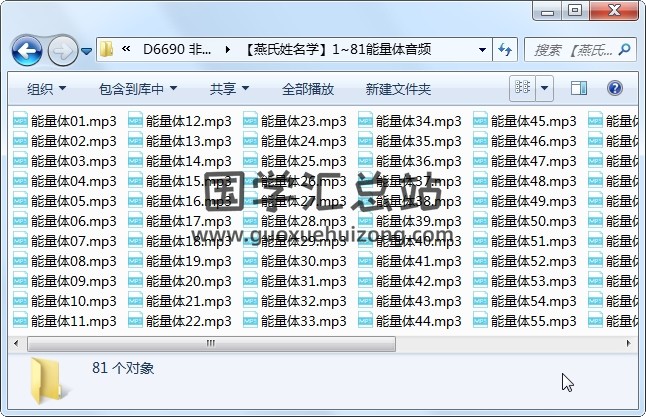This screenshot has width=646, height=417.
Task: Click icon of 能量体23.mp3
Action: click(x=250, y=121)
